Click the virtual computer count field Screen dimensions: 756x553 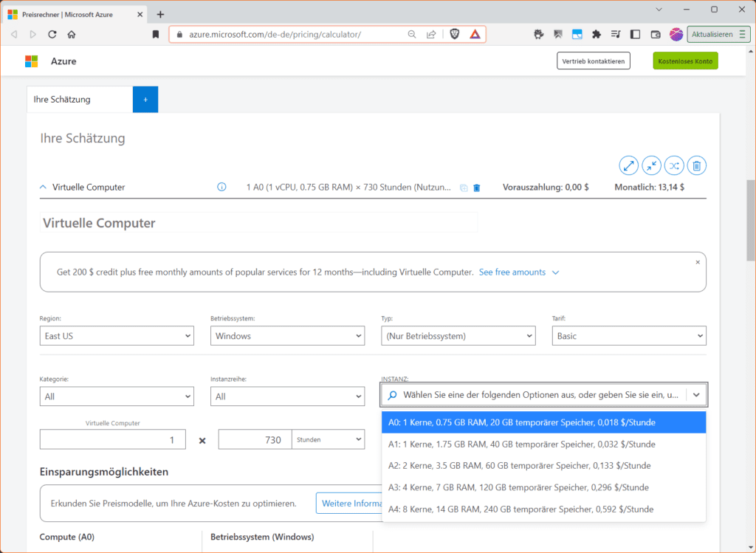pos(113,439)
